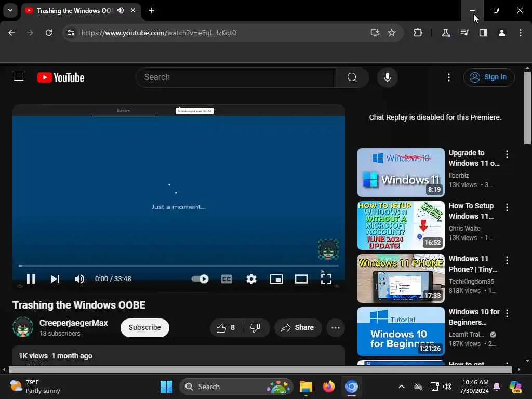Open Copilot preview icon in taskbar

tap(515, 387)
